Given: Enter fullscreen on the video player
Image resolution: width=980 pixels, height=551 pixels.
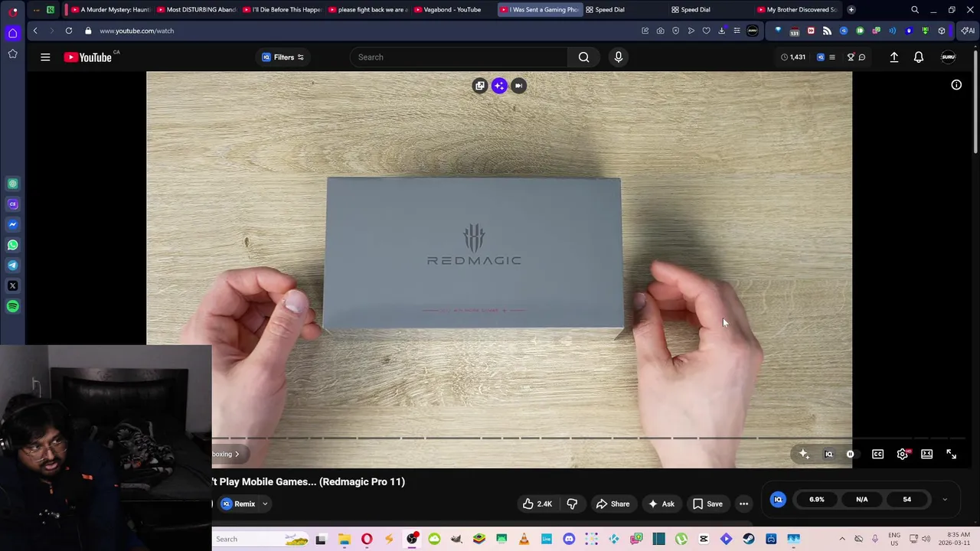Looking at the screenshot, I should click(951, 454).
